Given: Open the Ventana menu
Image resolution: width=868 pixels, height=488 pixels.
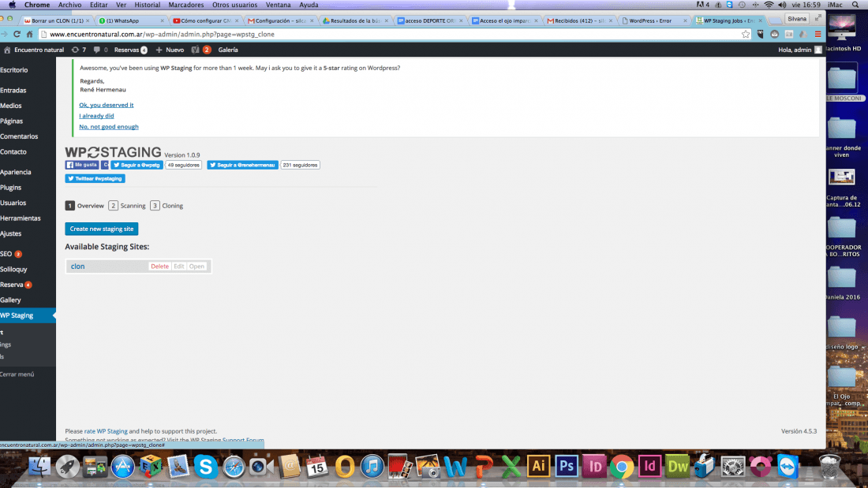Looking at the screenshot, I should click(278, 5).
